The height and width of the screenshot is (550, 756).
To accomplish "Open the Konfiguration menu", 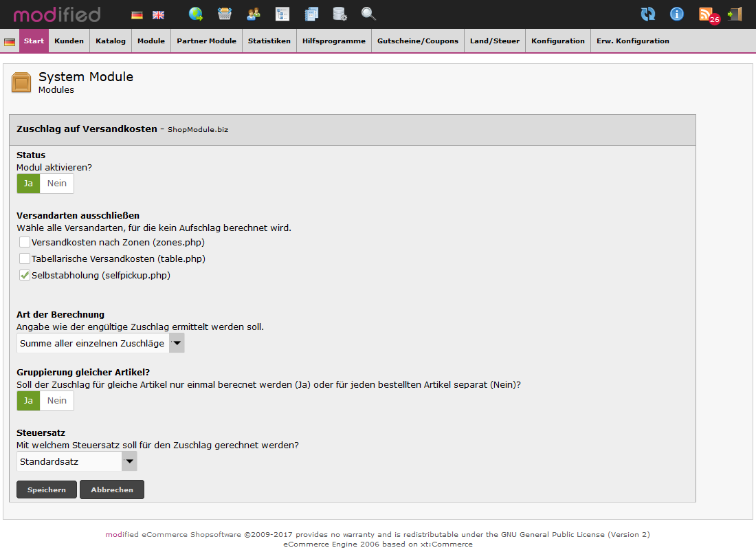I will [557, 41].
